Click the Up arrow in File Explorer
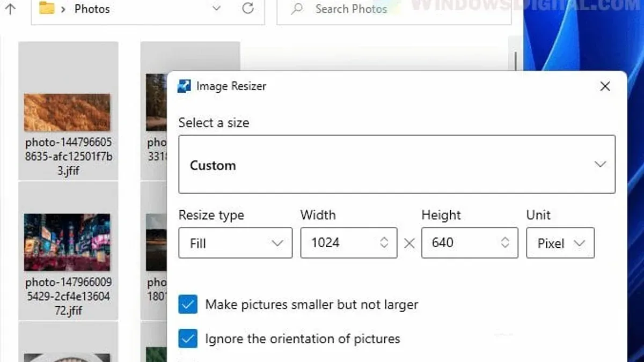This screenshot has height=362, width=644. point(10,9)
